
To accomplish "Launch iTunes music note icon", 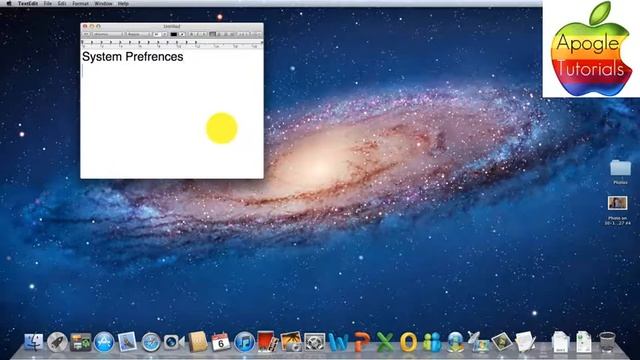I will pyautogui.click(x=244, y=342).
